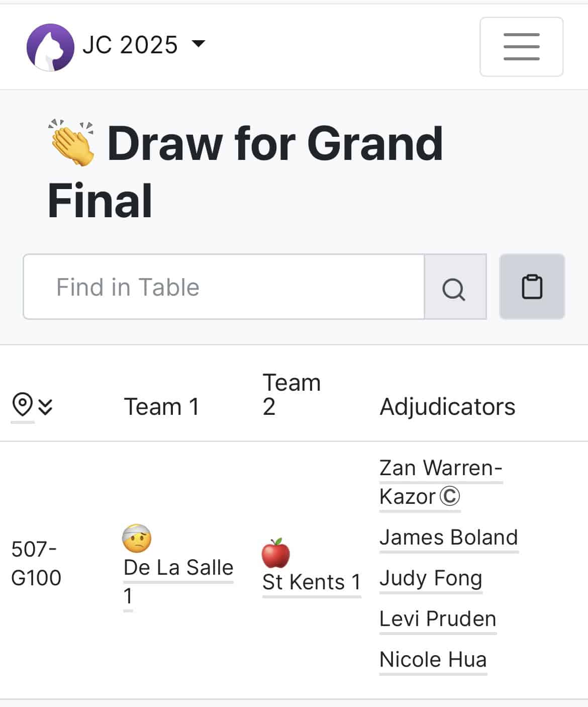Sort by Team 1 column header
Viewport: 588px width, 707px height.
[162, 406]
